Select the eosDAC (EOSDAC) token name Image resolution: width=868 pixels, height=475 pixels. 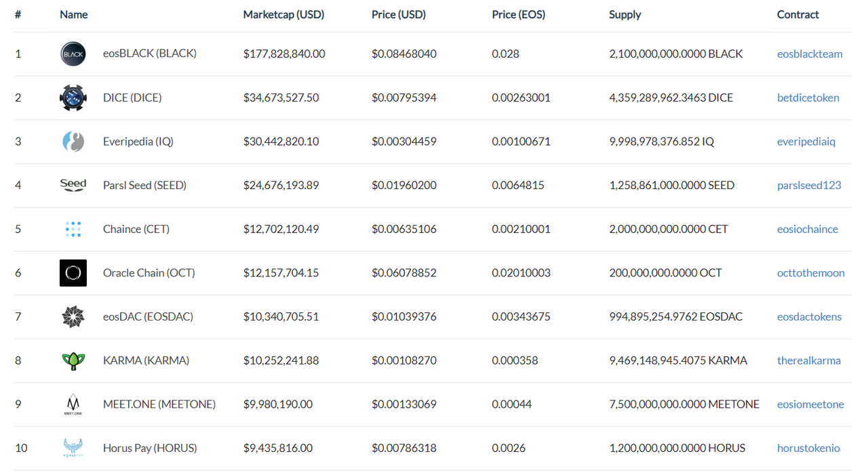(x=148, y=316)
